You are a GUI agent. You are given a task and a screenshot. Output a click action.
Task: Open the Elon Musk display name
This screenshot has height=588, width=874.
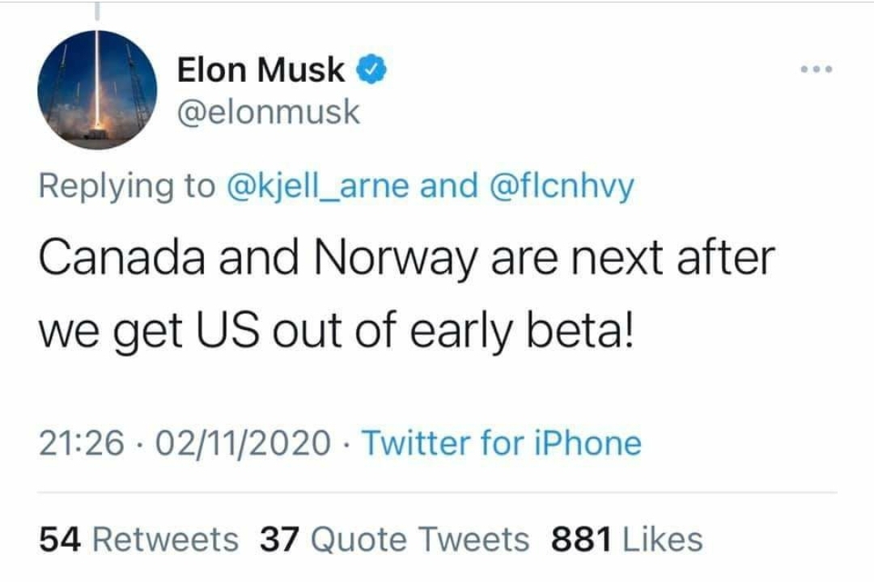click(261, 70)
